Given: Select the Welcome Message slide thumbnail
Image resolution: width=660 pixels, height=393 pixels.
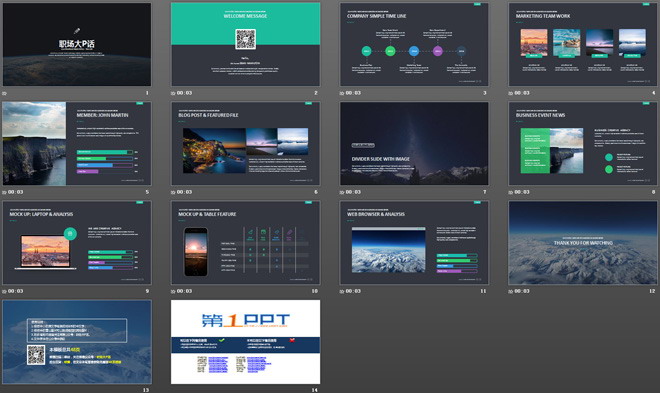Looking at the screenshot, I should point(245,45).
